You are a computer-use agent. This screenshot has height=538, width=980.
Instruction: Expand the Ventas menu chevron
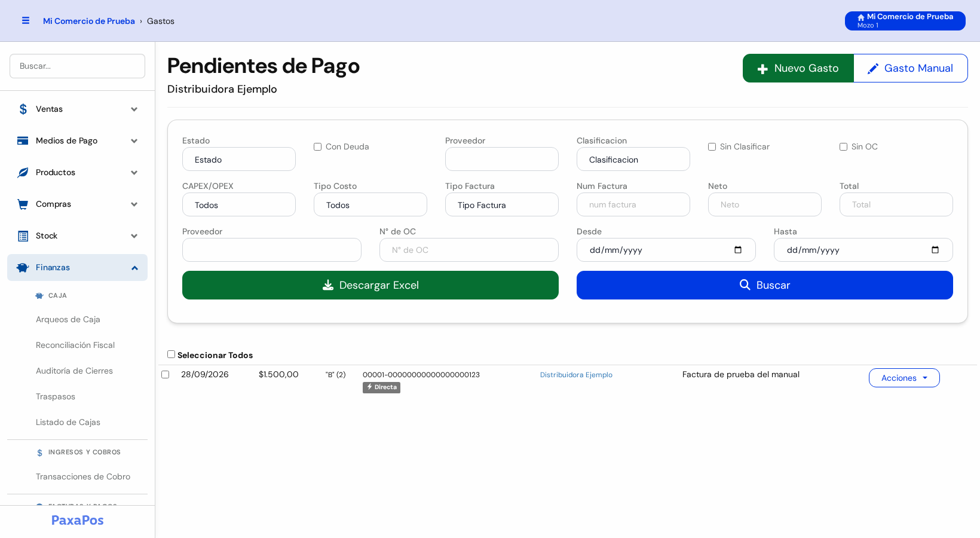click(x=134, y=109)
